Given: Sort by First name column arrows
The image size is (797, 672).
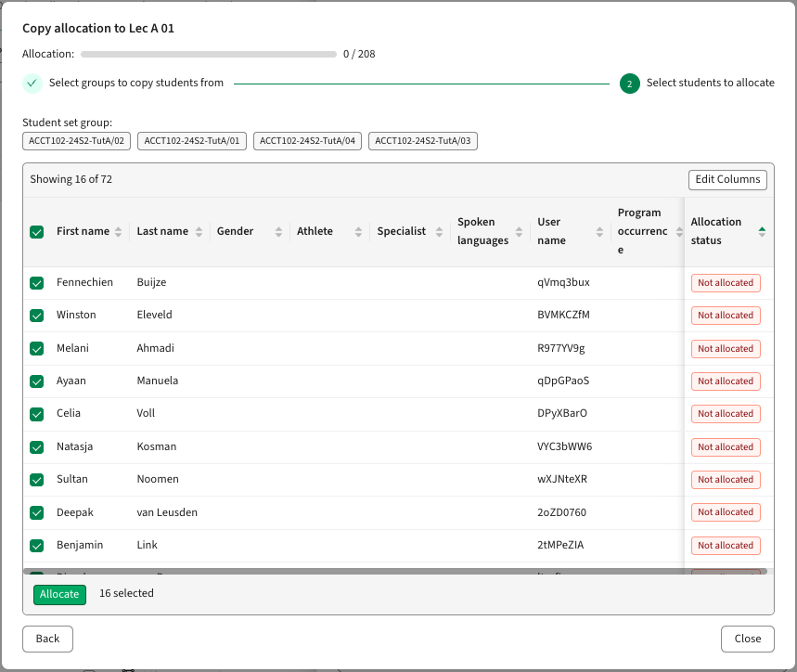Looking at the screenshot, I should click(x=118, y=232).
